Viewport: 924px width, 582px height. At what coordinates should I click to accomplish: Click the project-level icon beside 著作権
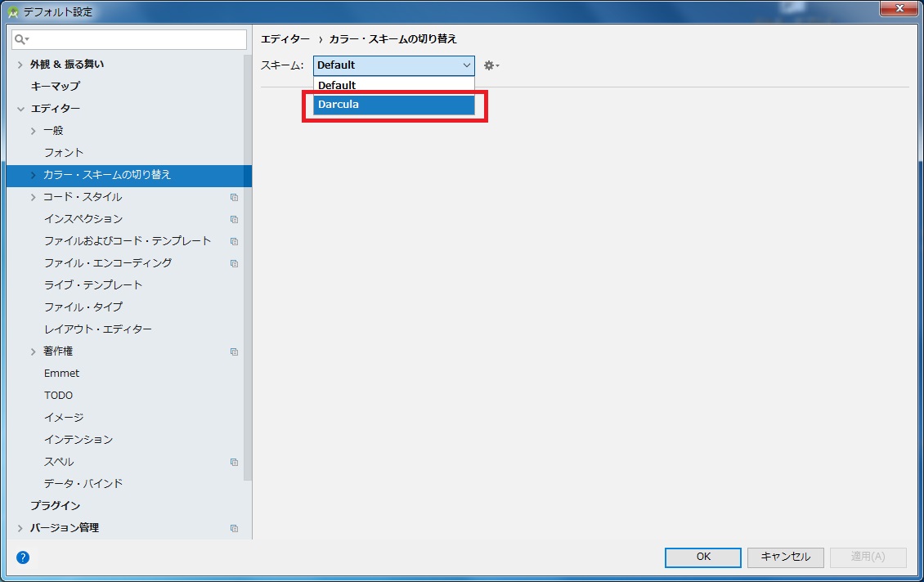tap(234, 351)
